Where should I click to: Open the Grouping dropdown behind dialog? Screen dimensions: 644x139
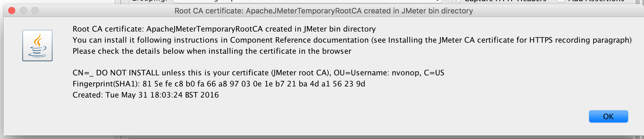coord(307,1)
